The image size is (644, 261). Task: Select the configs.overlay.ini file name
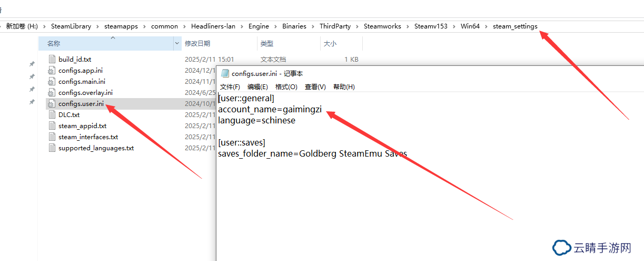click(85, 93)
